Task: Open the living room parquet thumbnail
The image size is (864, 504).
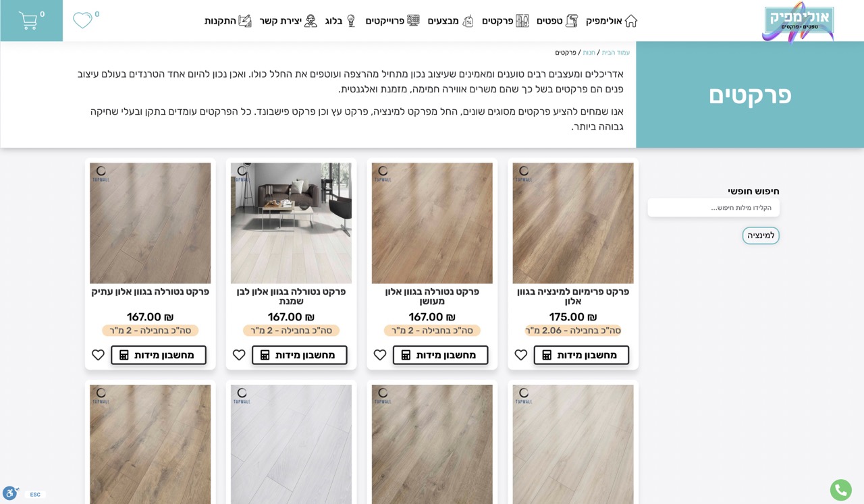Action: (x=291, y=223)
